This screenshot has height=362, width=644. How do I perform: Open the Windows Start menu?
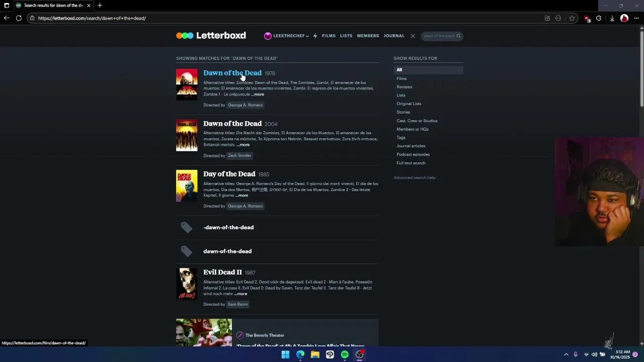point(285,354)
